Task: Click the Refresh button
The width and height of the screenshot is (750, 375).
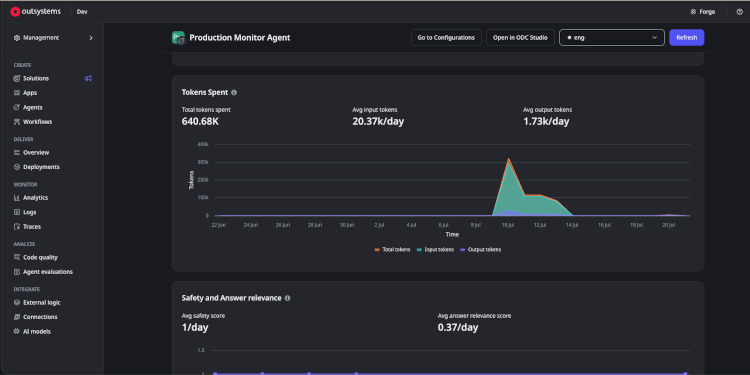Action: 686,38
